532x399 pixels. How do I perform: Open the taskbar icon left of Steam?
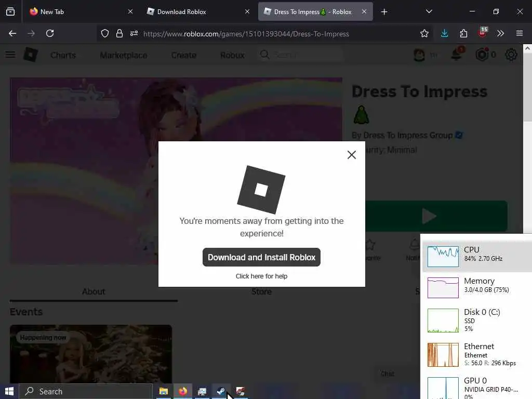pyautogui.click(x=202, y=391)
